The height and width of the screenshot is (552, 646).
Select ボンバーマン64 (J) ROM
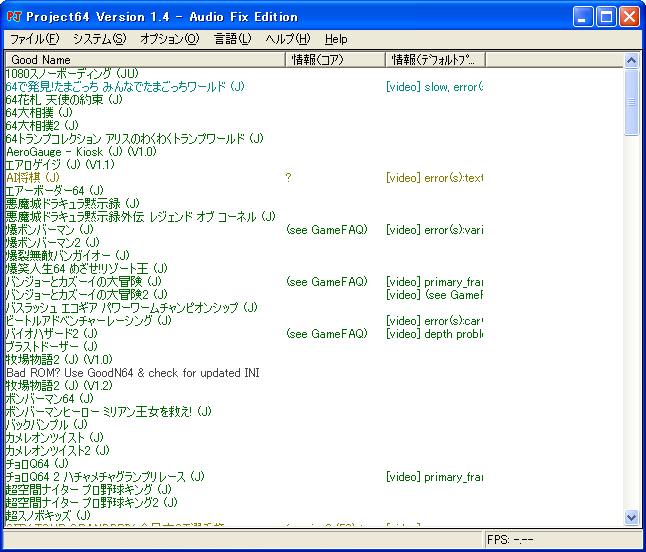[x=55, y=399]
